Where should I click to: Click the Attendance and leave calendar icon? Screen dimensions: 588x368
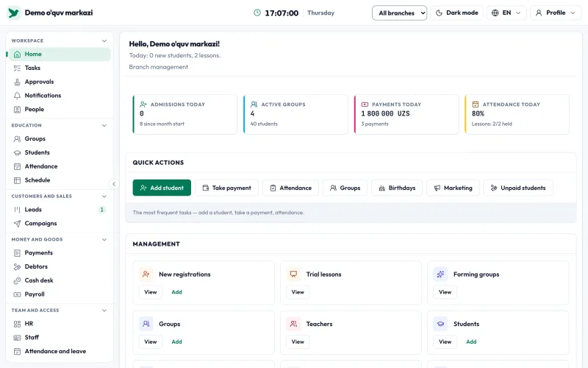tap(17, 352)
